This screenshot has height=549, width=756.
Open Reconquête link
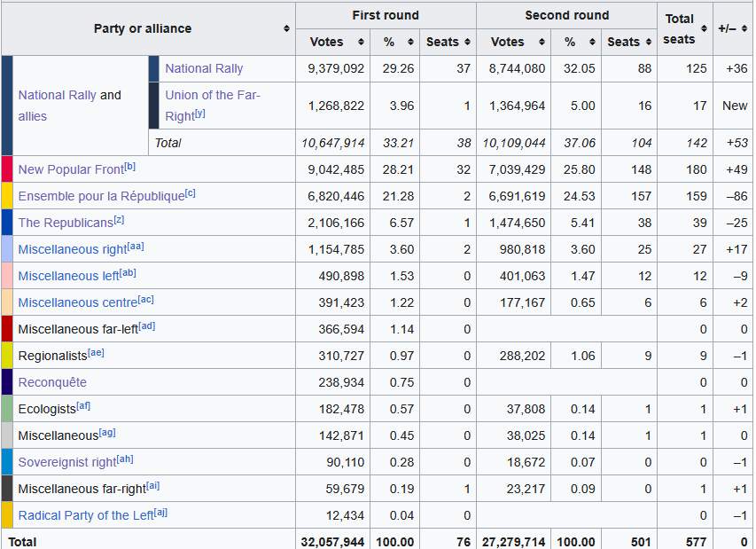click(52, 382)
